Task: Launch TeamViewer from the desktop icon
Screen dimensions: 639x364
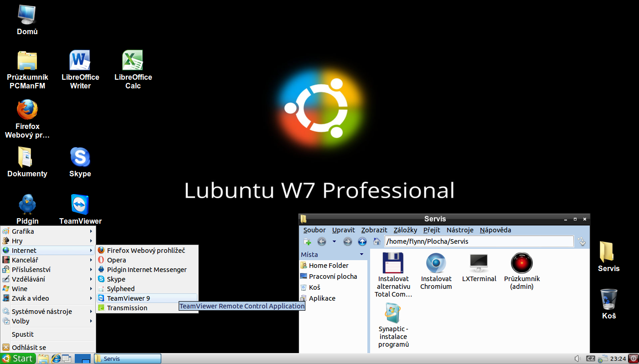Action: 80,210
